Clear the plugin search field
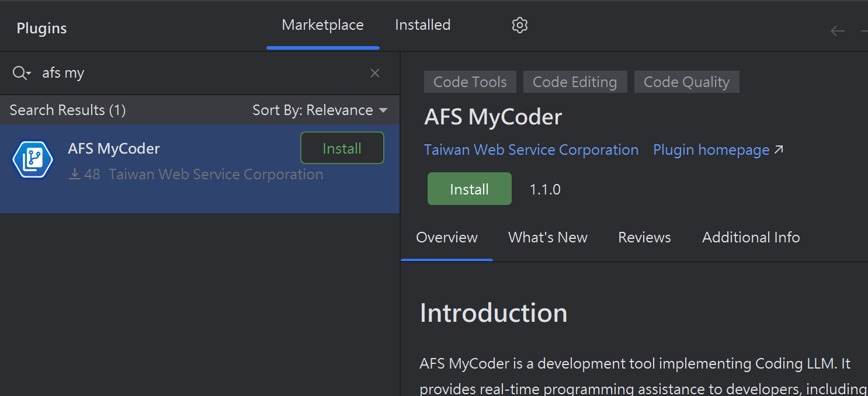This screenshot has width=868, height=396. (375, 73)
